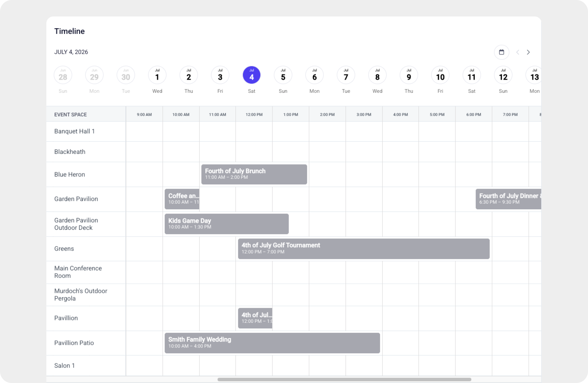Viewport: 588px width, 383px height.
Task: Click the Murdoch's Outdoor Pergola label
Action: (80, 295)
